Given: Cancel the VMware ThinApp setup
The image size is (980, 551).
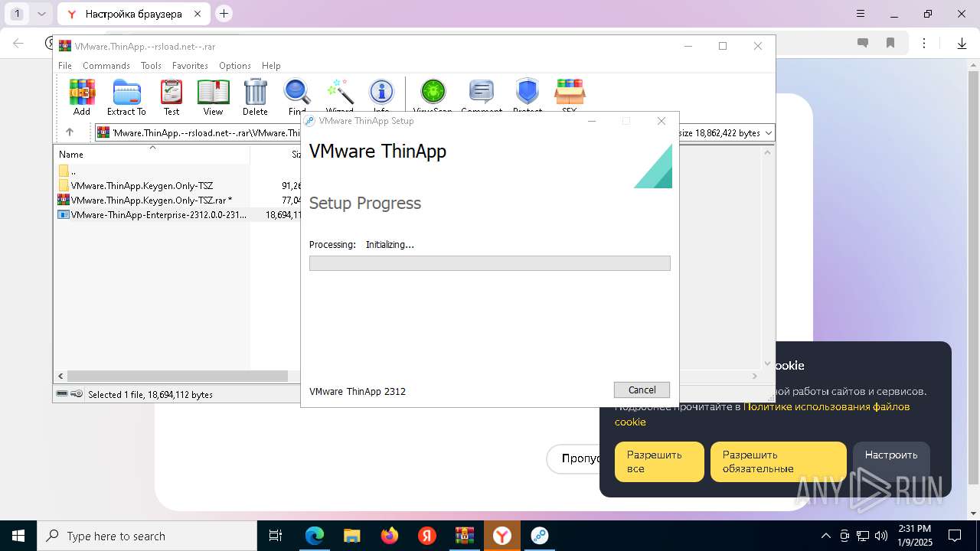Looking at the screenshot, I should tap(642, 390).
